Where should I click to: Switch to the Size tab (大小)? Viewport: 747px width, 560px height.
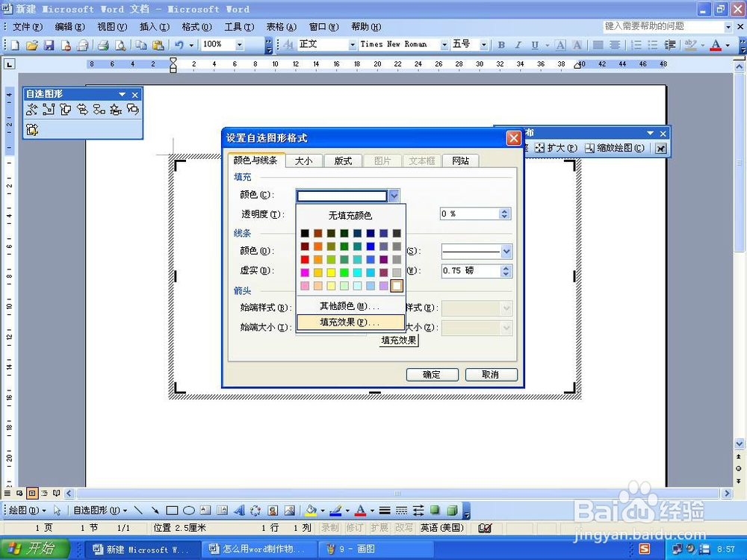point(303,161)
